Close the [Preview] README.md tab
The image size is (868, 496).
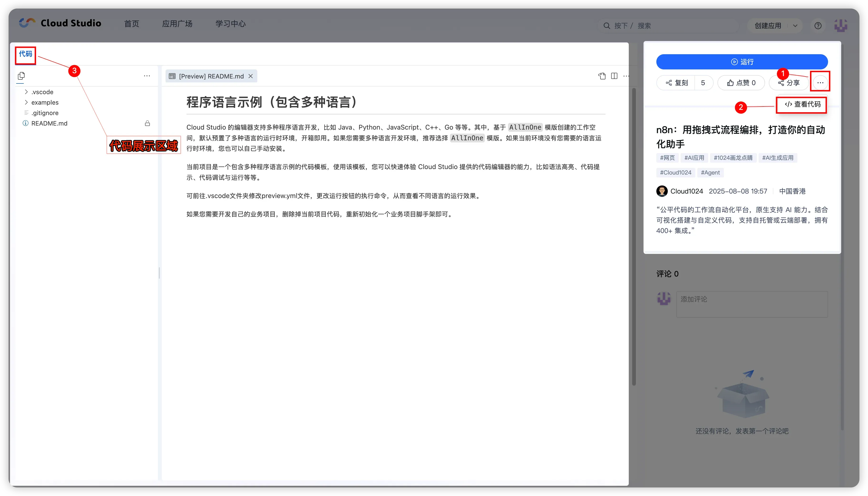250,76
